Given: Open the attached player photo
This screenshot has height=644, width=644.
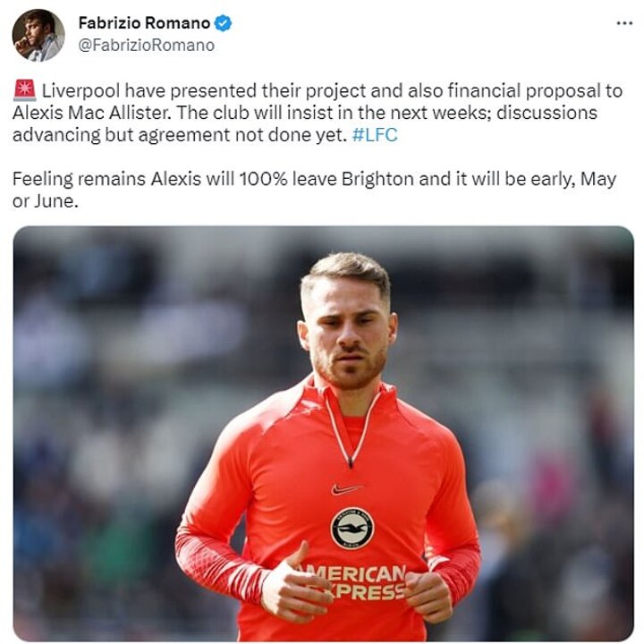Looking at the screenshot, I should 323,433.
